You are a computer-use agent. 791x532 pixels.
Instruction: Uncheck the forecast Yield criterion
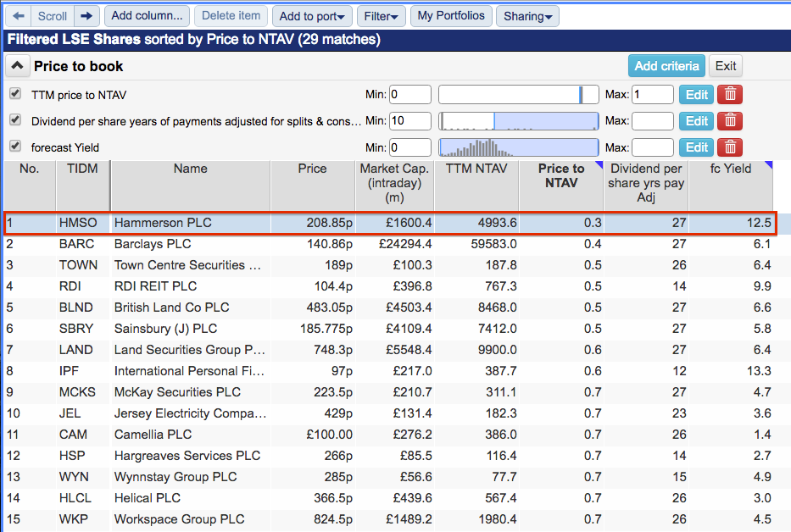[x=15, y=146]
